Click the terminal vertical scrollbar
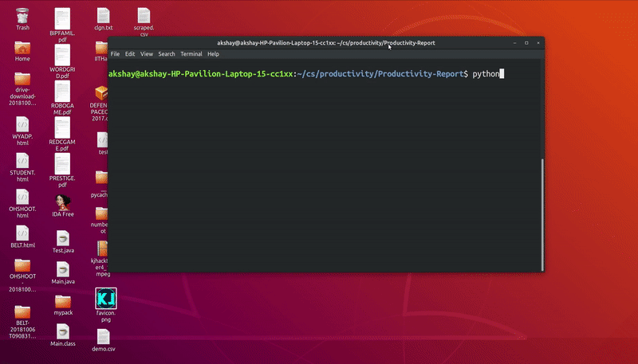Screen dimensions: 638x364 tap(542, 215)
